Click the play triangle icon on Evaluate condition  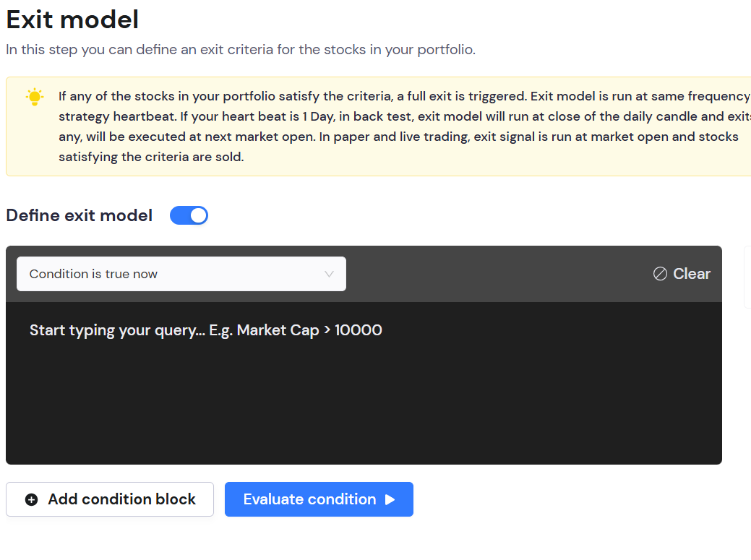pyautogui.click(x=390, y=499)
